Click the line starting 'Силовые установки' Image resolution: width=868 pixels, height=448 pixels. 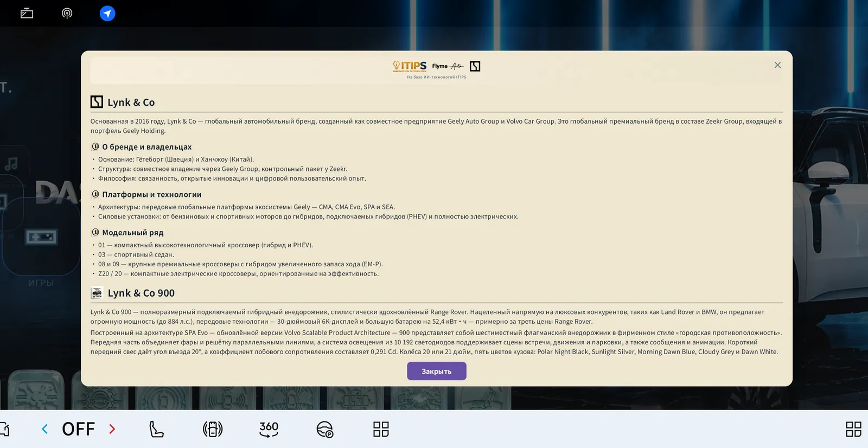308,216
